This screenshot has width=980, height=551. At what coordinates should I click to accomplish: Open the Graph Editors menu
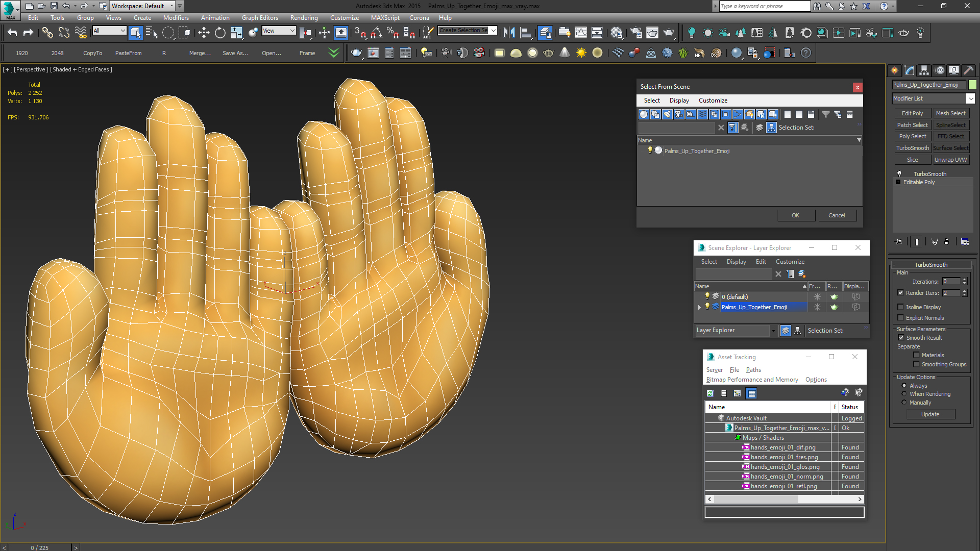click(260, 18)
